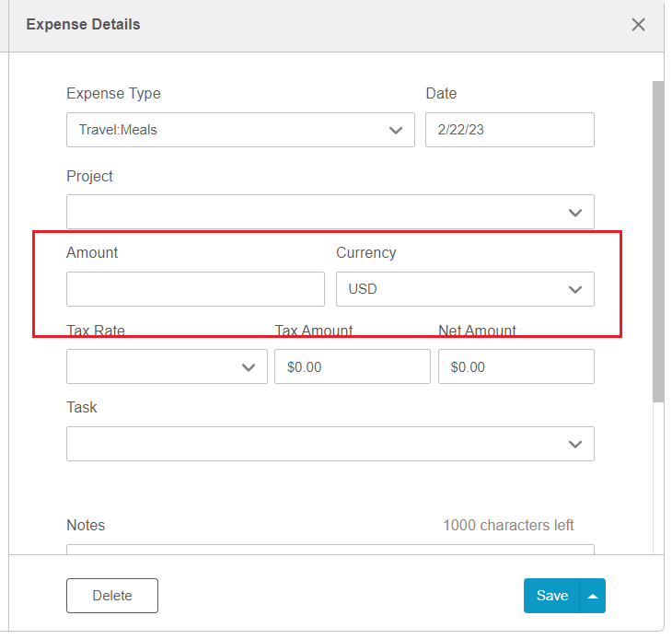Click the Tax Amount field
672x639 pixels.
click(x=352, y=366)
